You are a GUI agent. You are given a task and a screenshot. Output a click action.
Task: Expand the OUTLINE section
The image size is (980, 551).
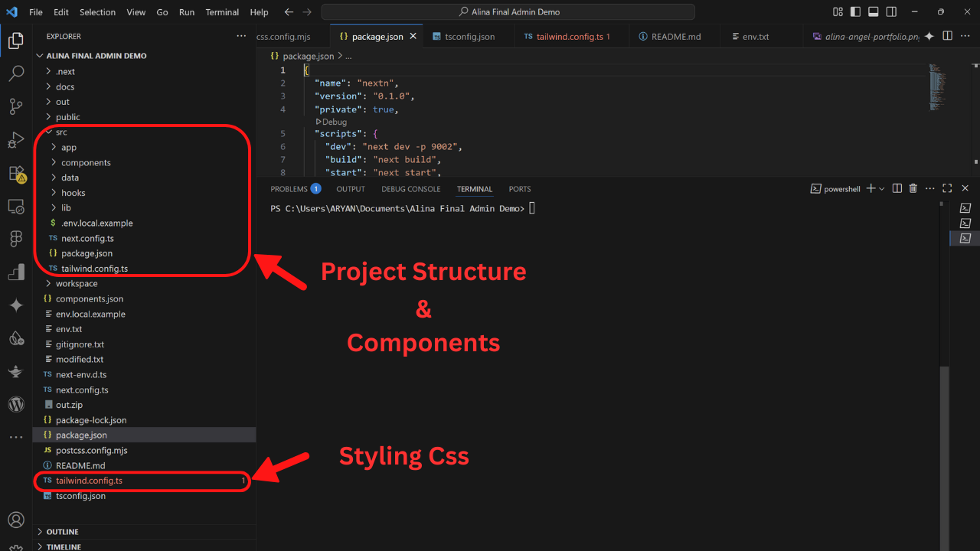coord(58,531)
